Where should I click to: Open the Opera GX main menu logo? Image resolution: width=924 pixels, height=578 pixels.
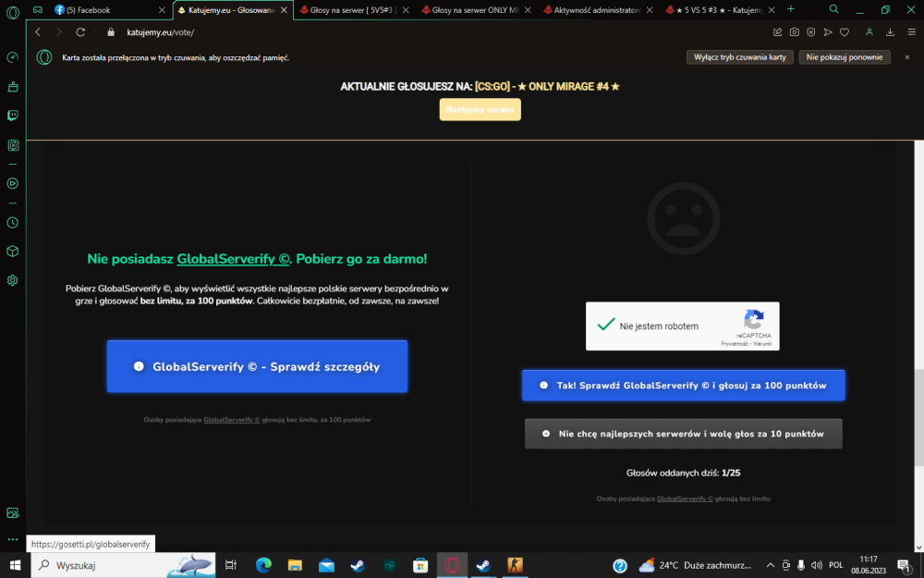[12, 12]
